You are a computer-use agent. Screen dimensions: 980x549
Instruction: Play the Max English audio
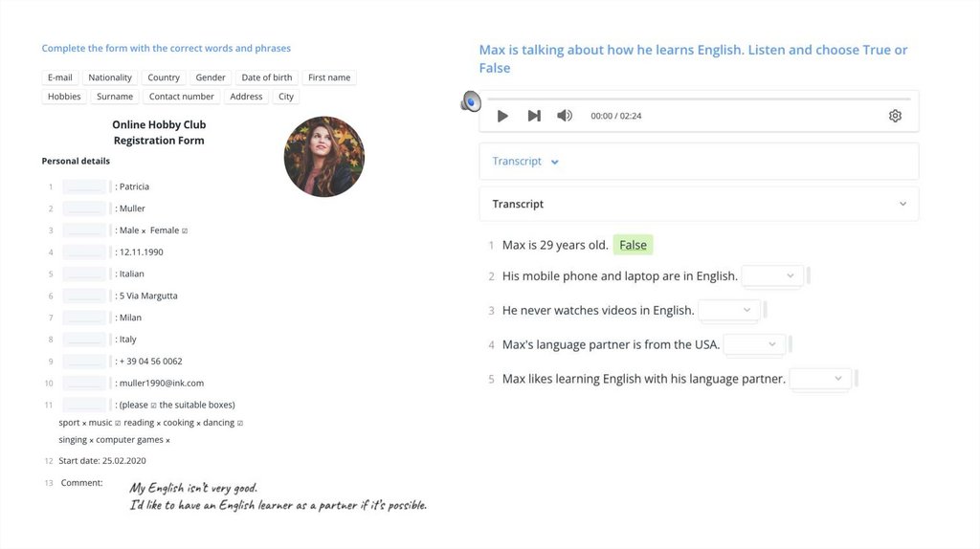coord(502,116)
